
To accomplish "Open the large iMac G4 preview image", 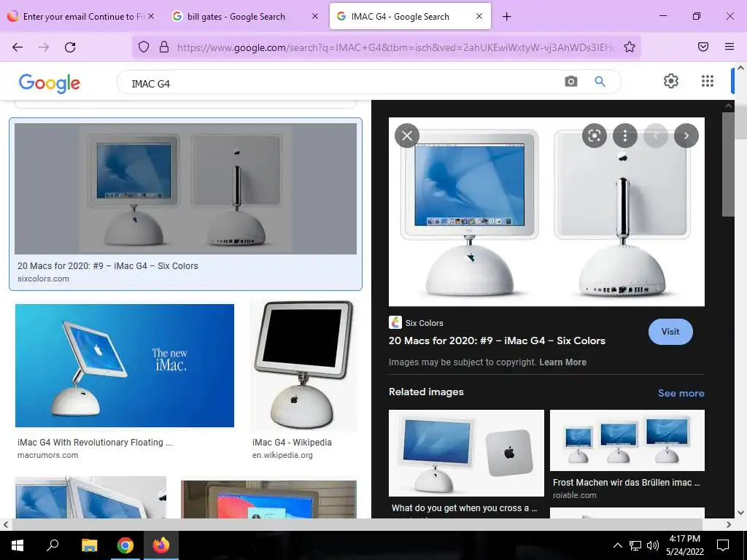I will click(546, 212).
